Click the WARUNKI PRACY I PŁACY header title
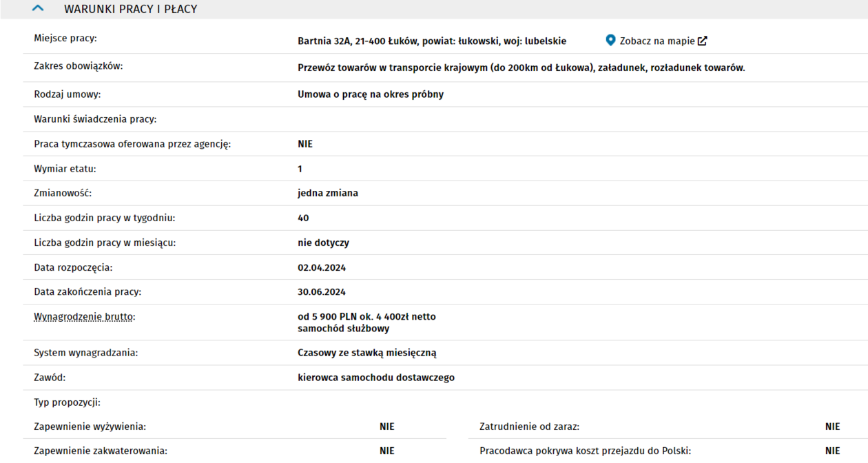This screenshot has height=463, width=868. point(130,10)
